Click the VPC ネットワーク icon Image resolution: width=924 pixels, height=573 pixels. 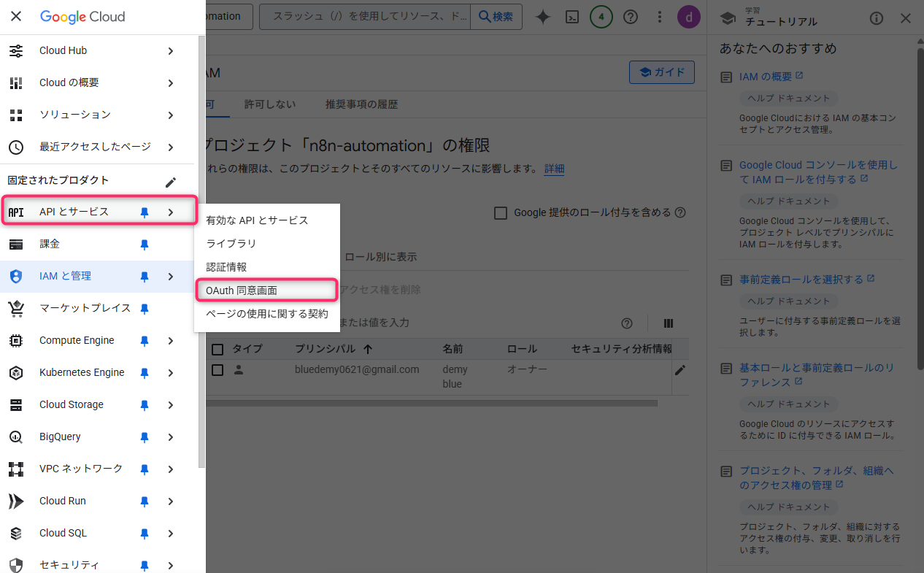16,469
